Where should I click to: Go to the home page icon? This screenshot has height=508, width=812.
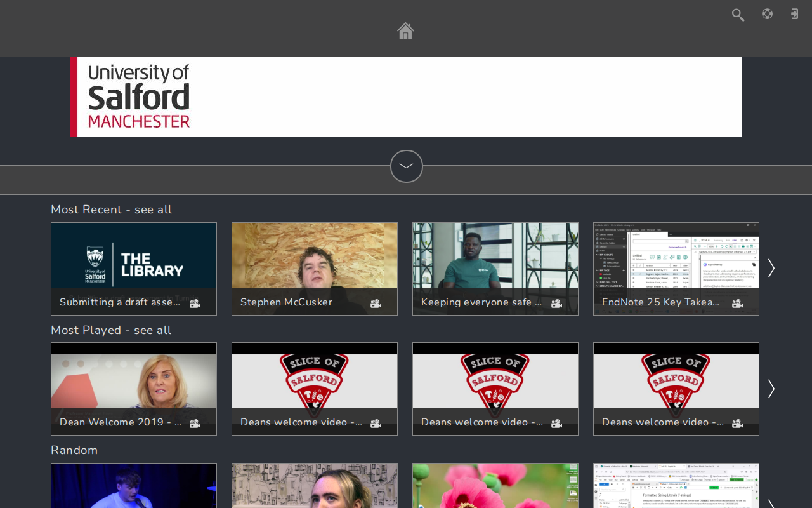click(405, 30)
